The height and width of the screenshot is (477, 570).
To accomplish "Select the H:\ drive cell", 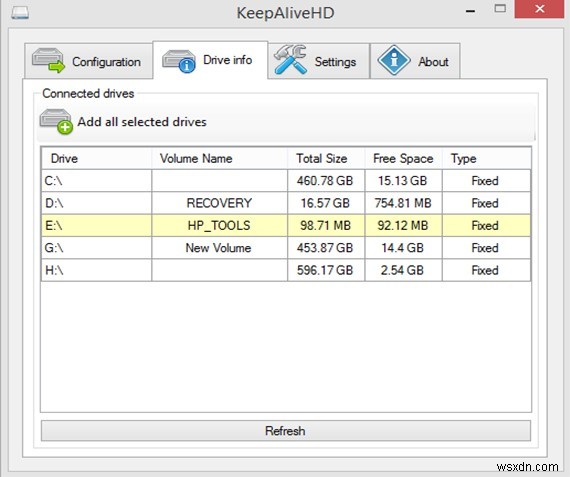I will coord(96,270).
